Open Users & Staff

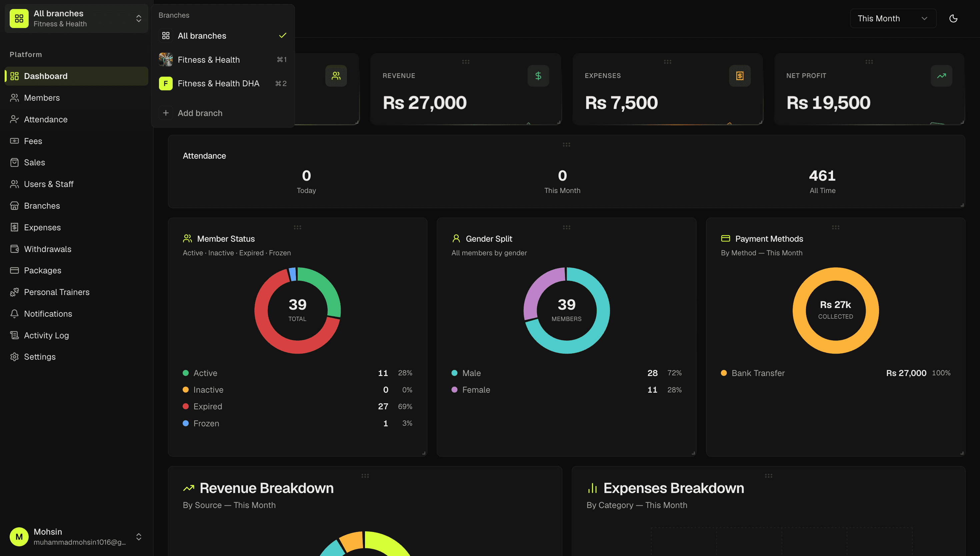click(76, 184)
